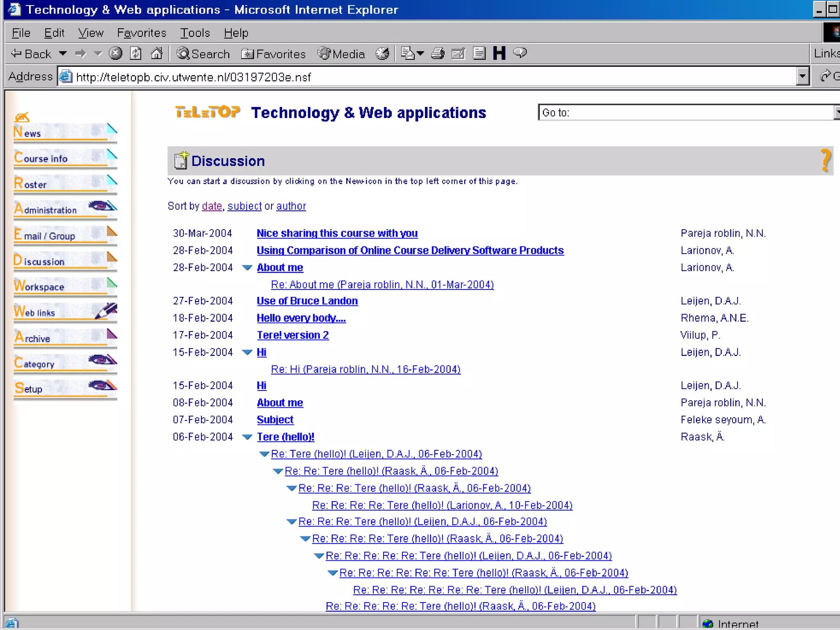Click the Favorites star toolbar button

coord(274,54)
